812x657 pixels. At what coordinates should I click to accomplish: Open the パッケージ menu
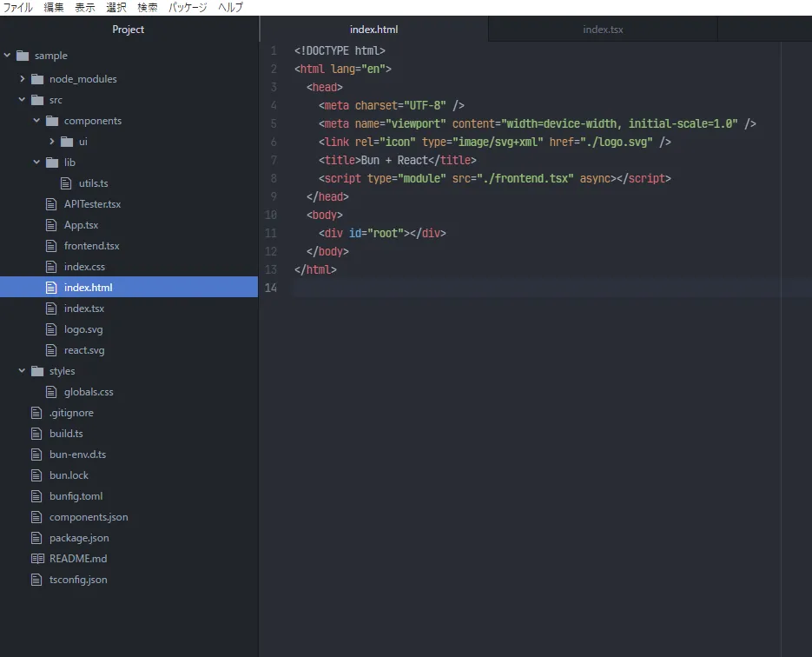coord(188,7)
